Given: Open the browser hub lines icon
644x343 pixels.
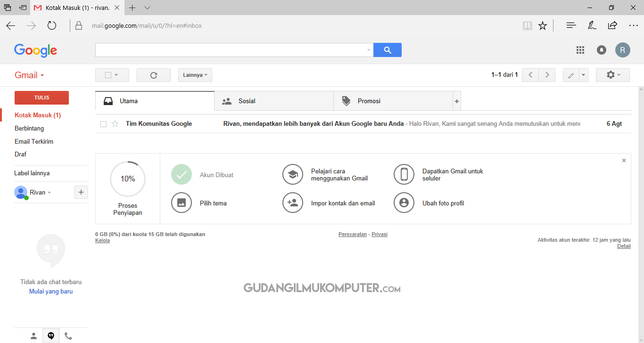Looking at the screenshot, I should pos(571,25).
